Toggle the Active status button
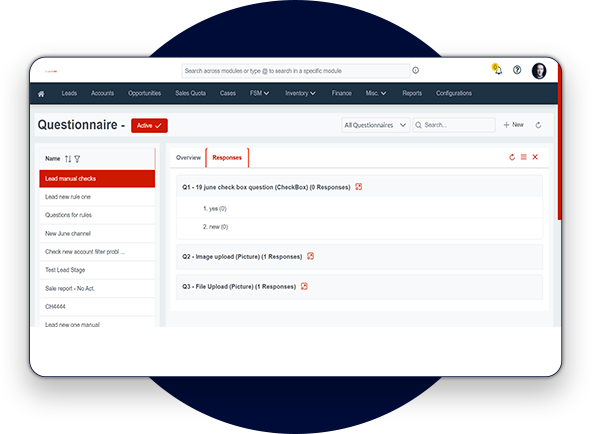Viewport: 592px width, 434px height. (x=150, y=126)
